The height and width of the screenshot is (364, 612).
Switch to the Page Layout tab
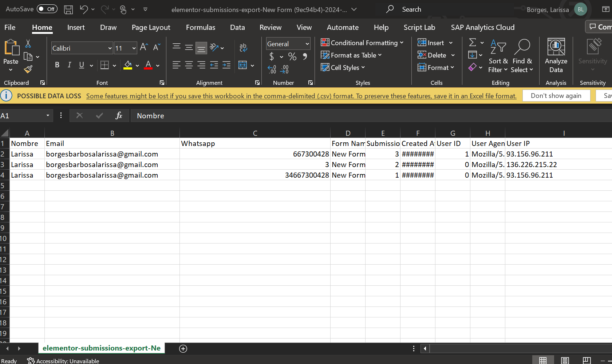click(x=151, y=27)
